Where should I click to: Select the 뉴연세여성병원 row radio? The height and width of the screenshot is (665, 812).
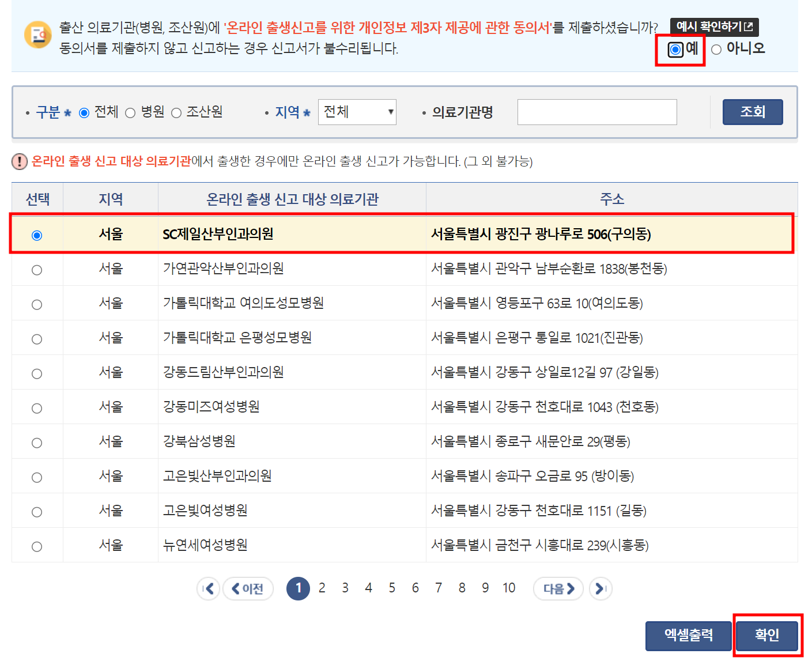(37, 546)
